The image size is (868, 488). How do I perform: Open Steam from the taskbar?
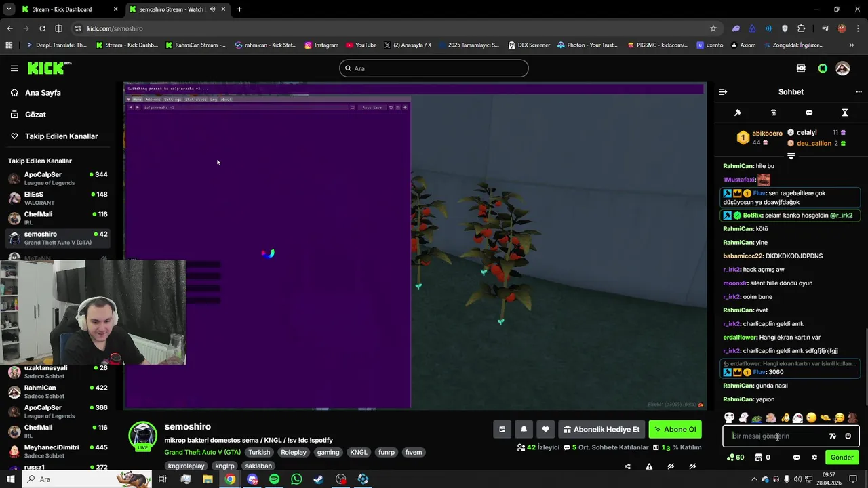click(318, 479)
